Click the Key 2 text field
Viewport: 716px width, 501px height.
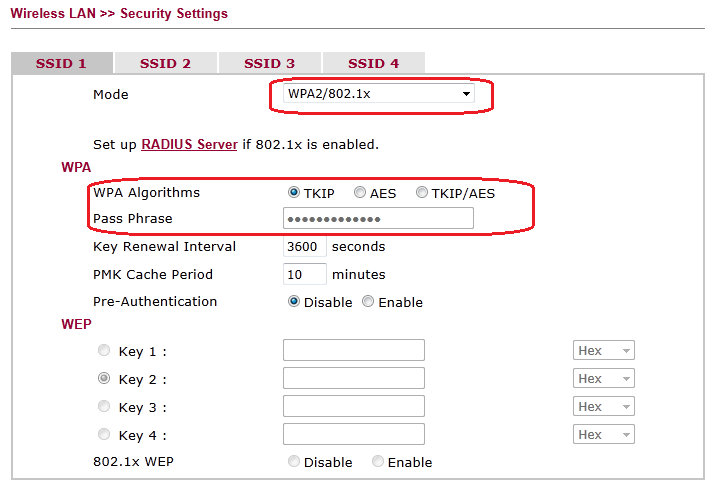(x=353, y=379)
